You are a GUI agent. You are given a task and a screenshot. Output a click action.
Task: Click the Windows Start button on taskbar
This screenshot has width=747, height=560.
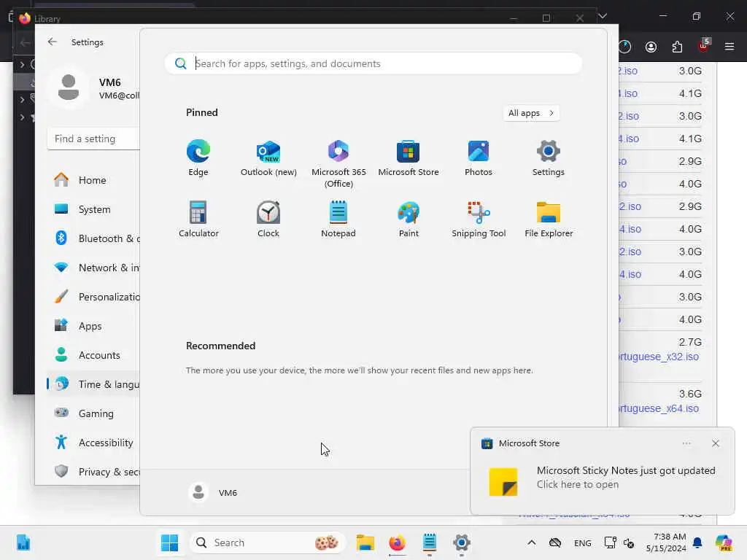(x=169, y=542)
